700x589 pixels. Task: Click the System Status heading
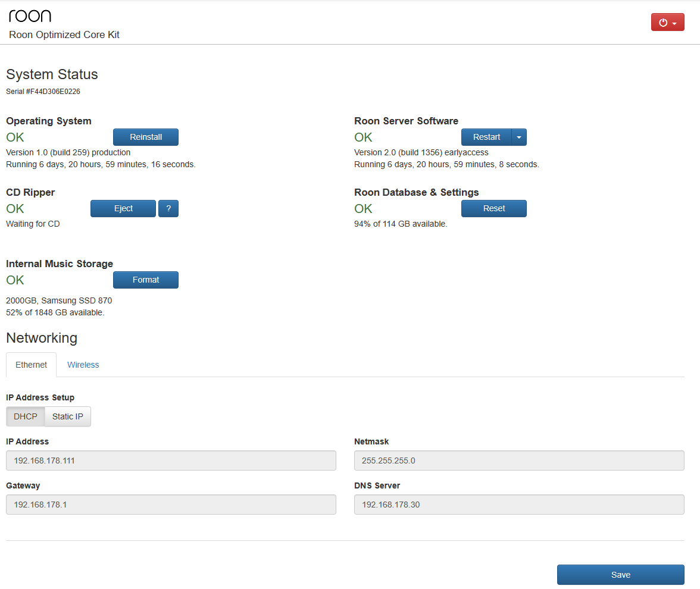click(x=52, y=74)
